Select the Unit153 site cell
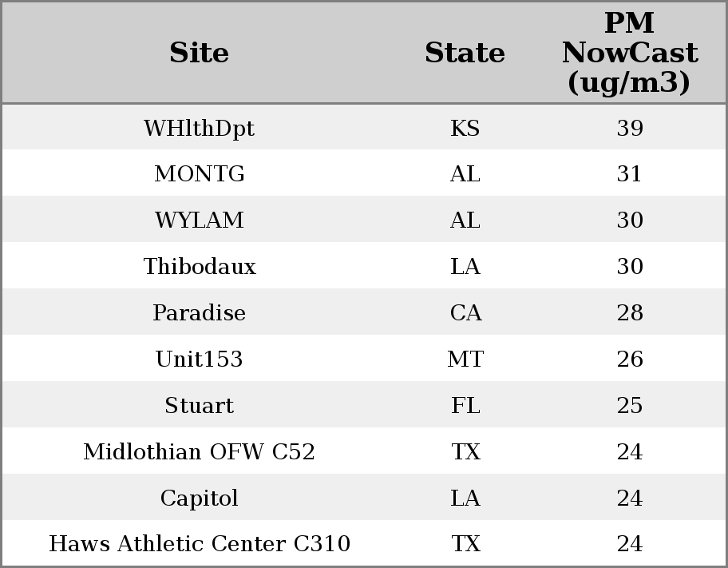Viewport: 728px width, 568px height. tap(199, 359)
